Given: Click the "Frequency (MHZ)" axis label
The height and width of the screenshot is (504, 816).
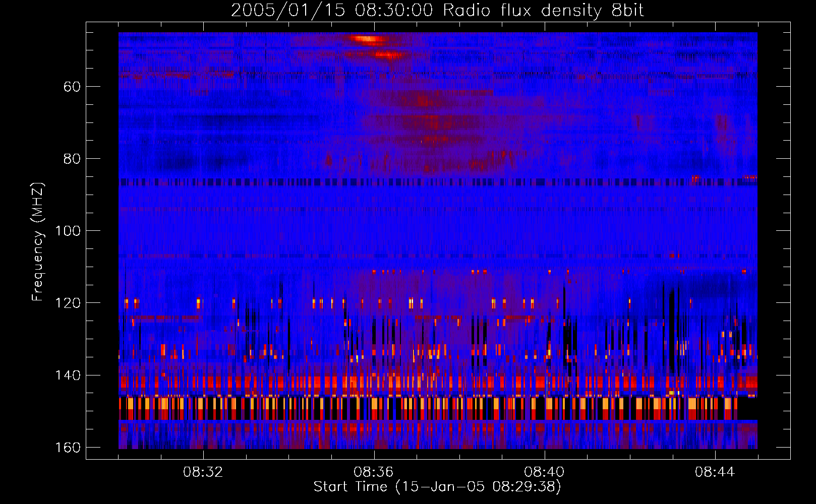Looking at the screenshot, I should click(x=38, y=241).
